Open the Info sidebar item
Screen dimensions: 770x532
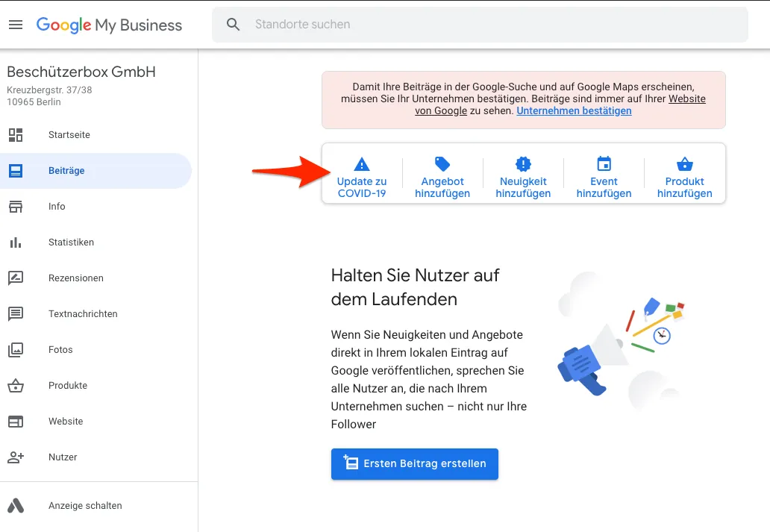click(57, 207)
